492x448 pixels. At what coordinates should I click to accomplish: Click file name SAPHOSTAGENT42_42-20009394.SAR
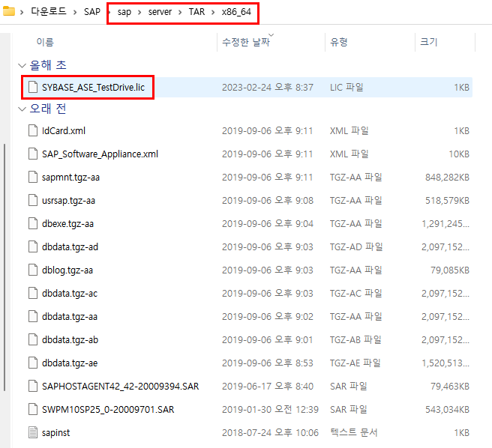[x=121, y=386]
